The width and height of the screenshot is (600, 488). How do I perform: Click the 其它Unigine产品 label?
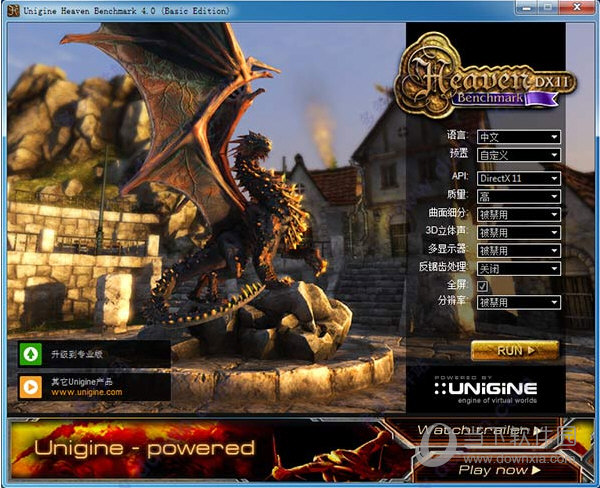[82, 382]
